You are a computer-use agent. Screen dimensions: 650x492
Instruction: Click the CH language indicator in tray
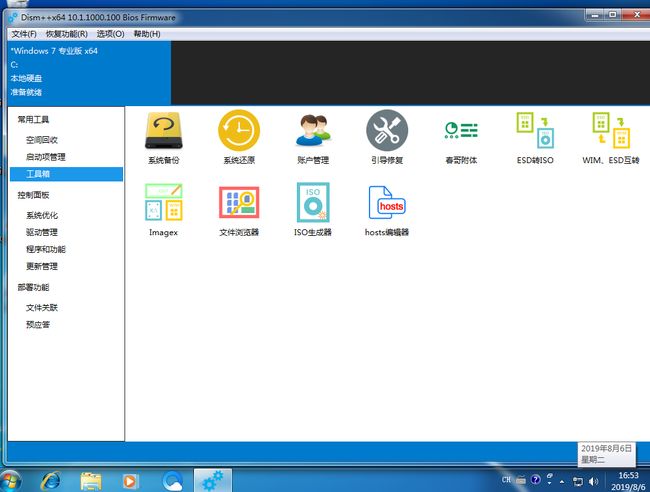(506, 480)
